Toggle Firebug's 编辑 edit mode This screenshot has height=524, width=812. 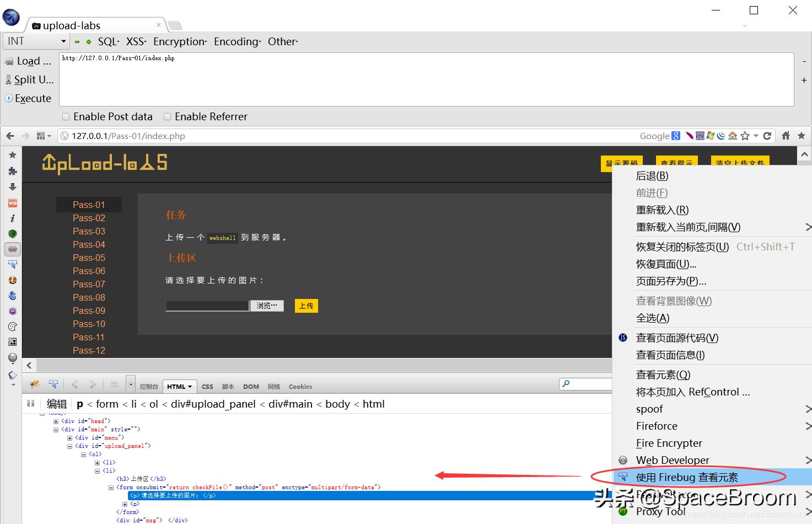(57, 404)
